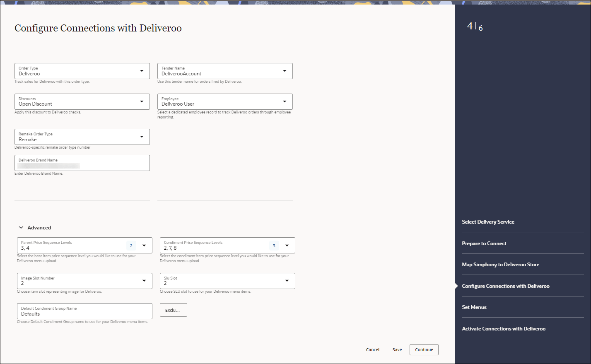Image resolution: width=591 pixels, height=364 pixels.
Task: Jump to the Set Menus step
Action: (474, 307)
